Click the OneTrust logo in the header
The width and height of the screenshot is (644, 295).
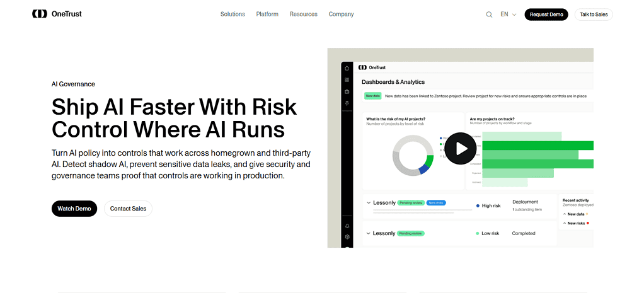click(x=57, y=14)
